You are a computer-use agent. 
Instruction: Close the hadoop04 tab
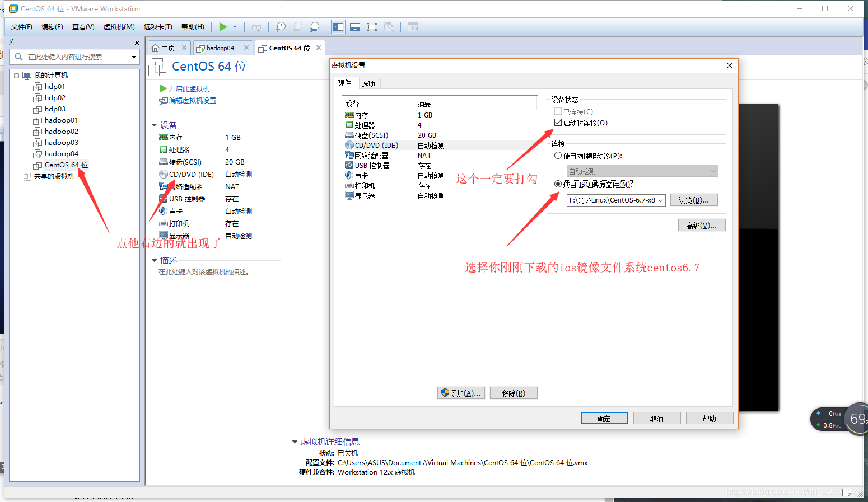click(246, 48)
